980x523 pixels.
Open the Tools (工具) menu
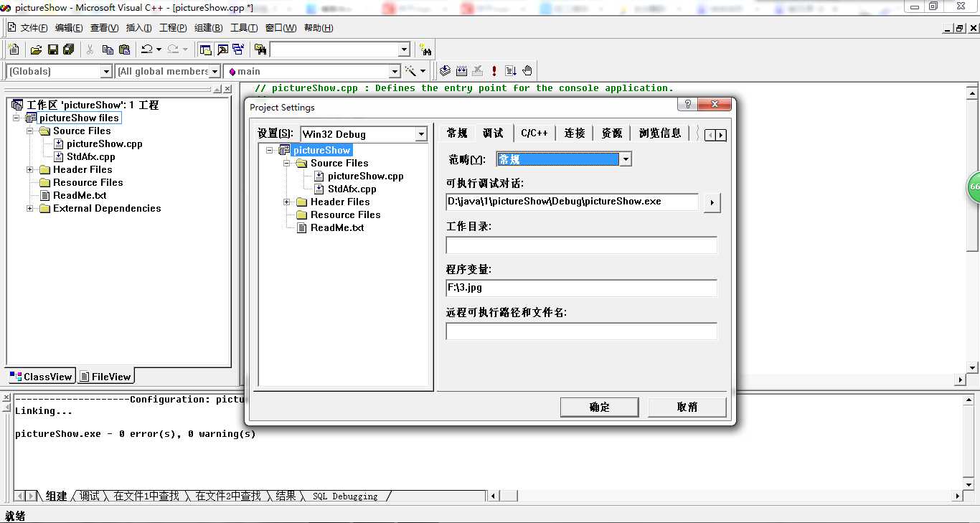[243, 28]
